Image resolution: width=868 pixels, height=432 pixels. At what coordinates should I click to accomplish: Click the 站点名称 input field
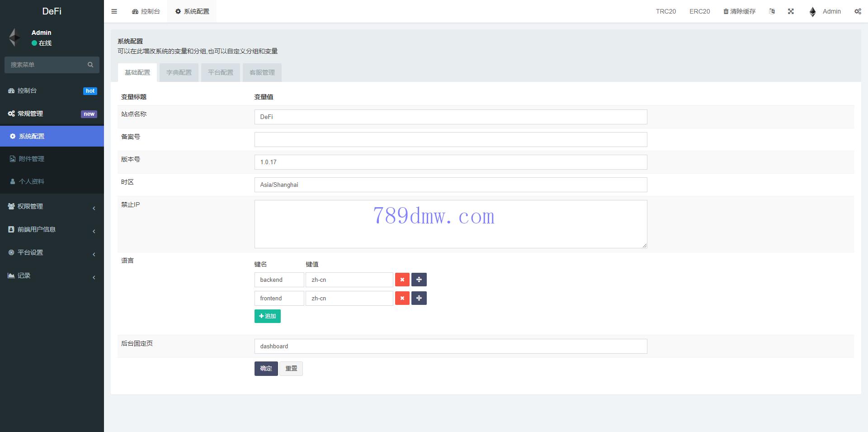click(x=450, y=117)
